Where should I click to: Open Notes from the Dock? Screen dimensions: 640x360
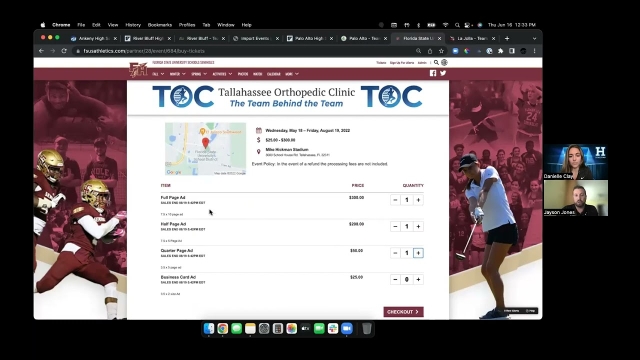point(250,329)
